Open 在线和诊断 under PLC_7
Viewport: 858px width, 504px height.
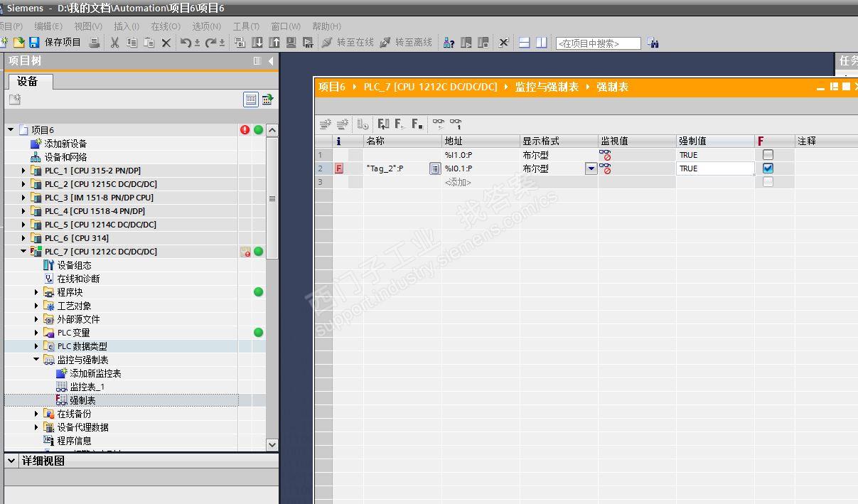[78, 279]
